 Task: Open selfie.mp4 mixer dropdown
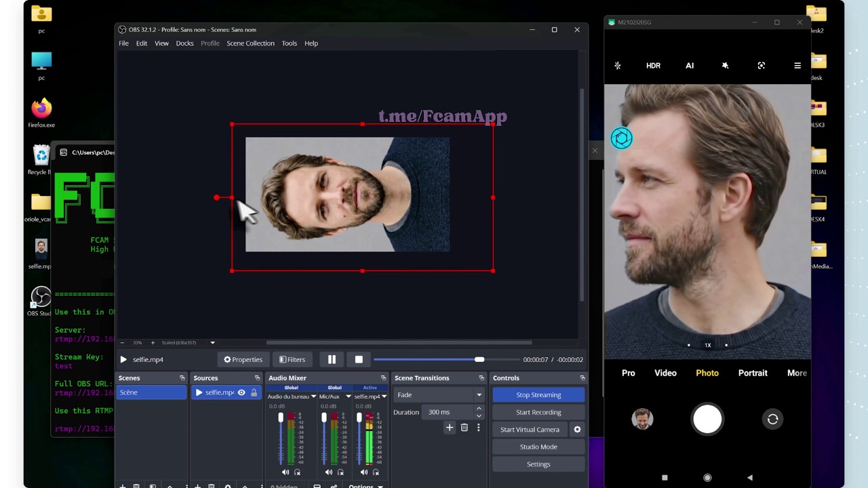click(x=384, y=396)
